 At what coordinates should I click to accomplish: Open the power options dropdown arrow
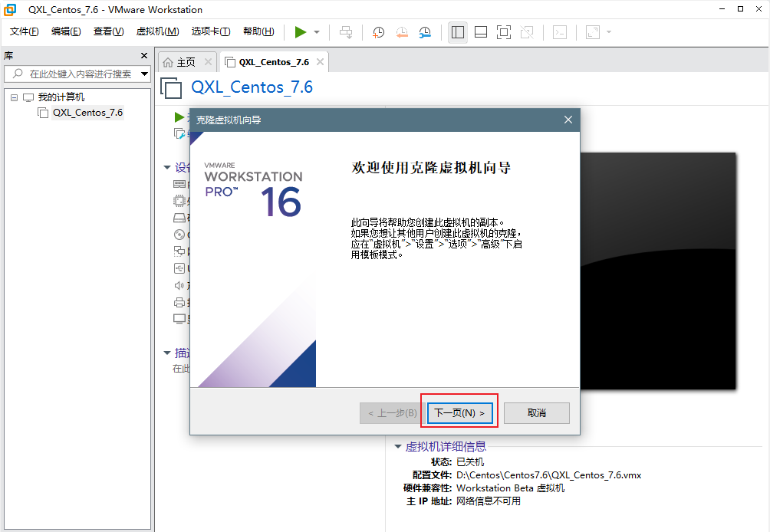[317, 32]
